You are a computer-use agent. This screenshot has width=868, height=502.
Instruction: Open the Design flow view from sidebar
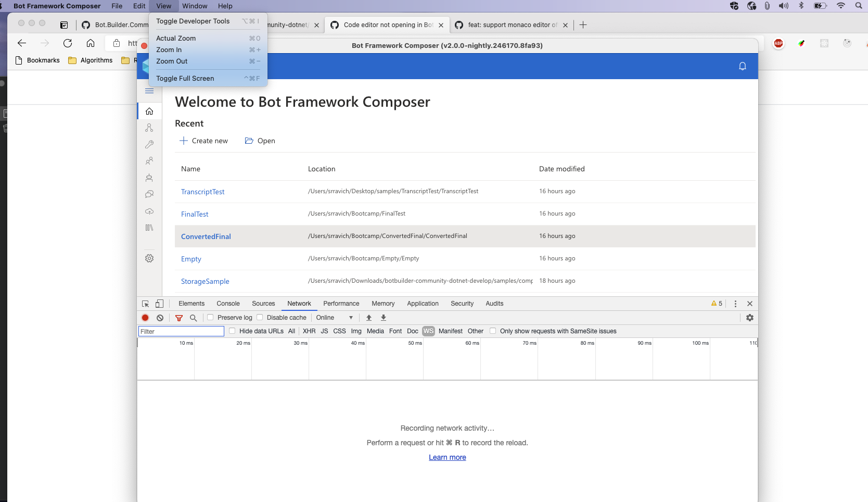(149, 128)
